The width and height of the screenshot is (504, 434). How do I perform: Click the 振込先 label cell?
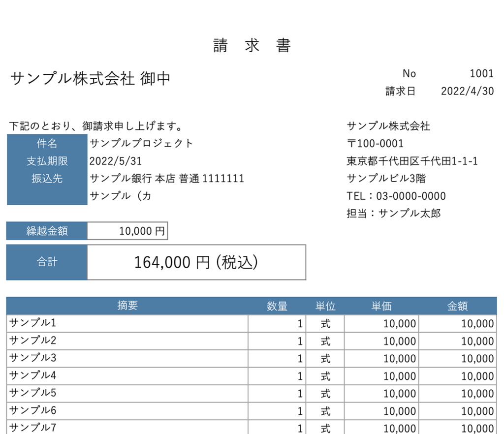pos(47,178)
